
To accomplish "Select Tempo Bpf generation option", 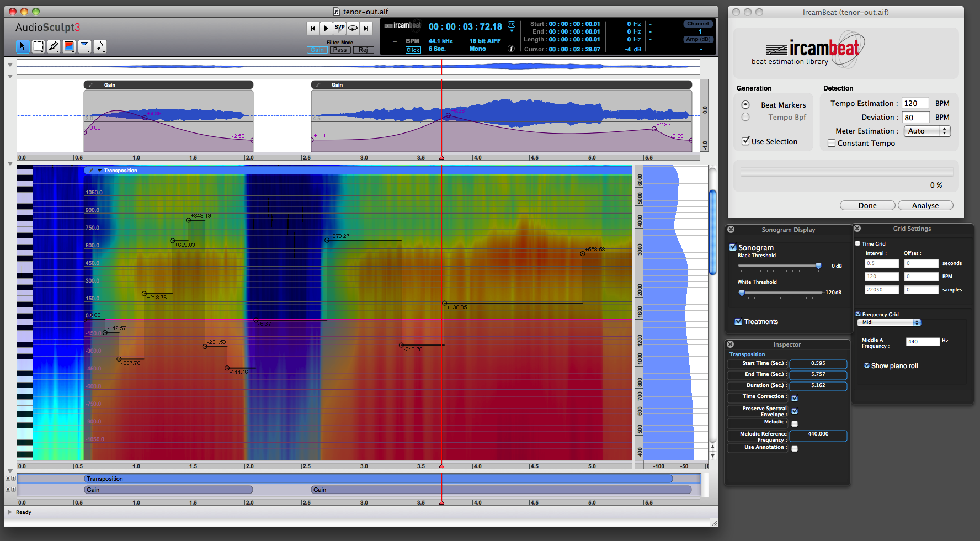I will click(745, 117).
